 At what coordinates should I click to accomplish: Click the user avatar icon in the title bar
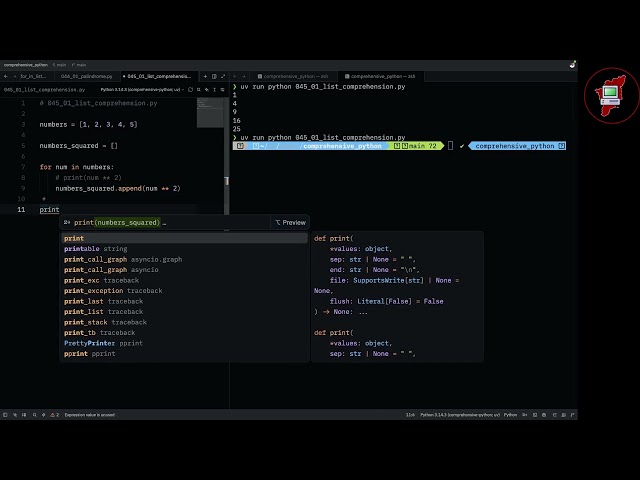573,64
